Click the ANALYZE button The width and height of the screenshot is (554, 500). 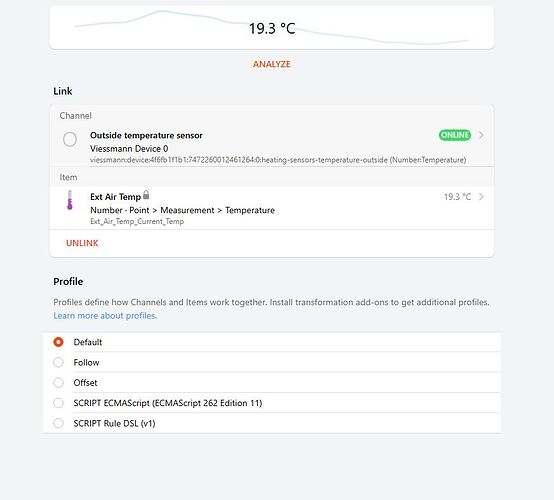[x=272, y=64]
